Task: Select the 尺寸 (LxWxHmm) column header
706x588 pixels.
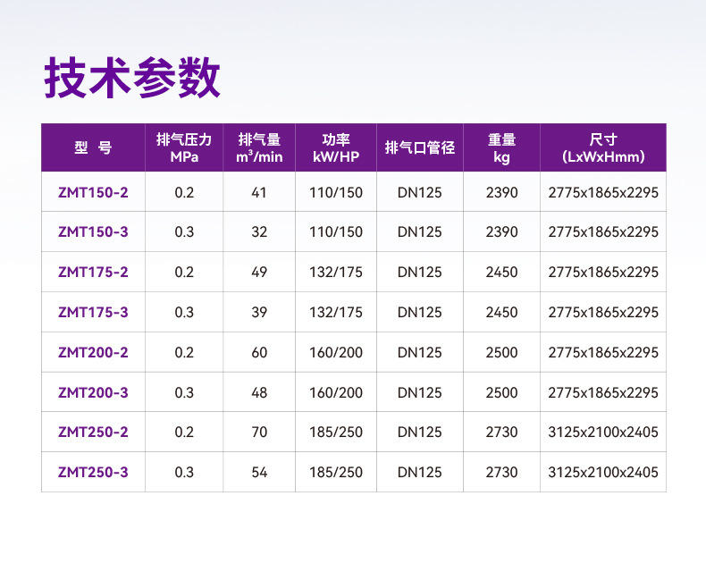Action: tap(603, 147)
